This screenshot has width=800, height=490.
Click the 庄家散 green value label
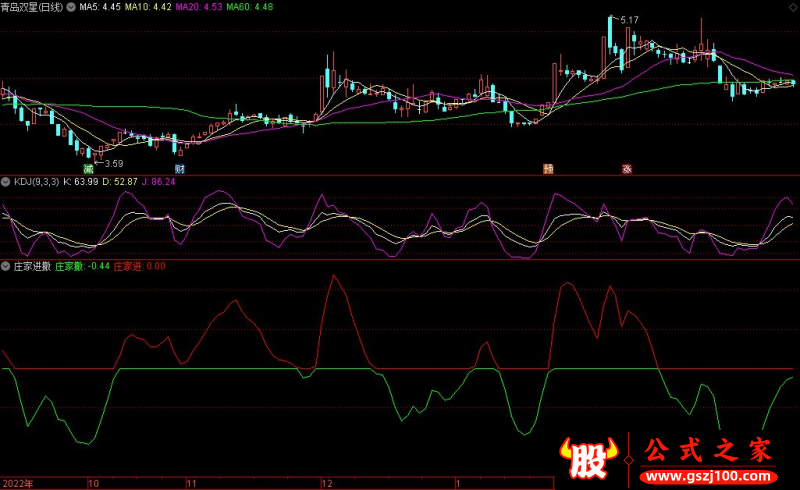click(82, 267)
